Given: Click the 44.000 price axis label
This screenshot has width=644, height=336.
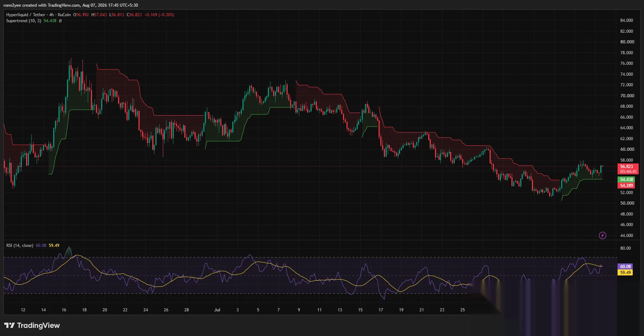Looking at the screenshot, I should pos(627,236).
